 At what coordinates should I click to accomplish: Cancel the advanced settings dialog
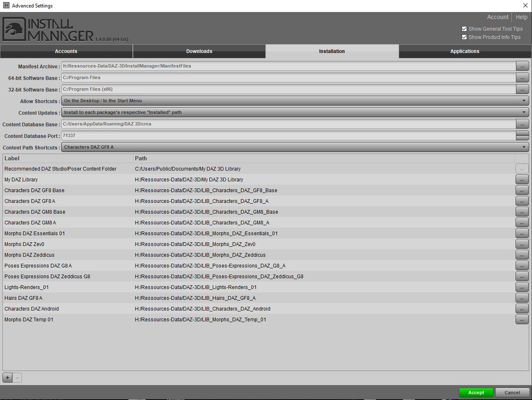pos(512,392)
